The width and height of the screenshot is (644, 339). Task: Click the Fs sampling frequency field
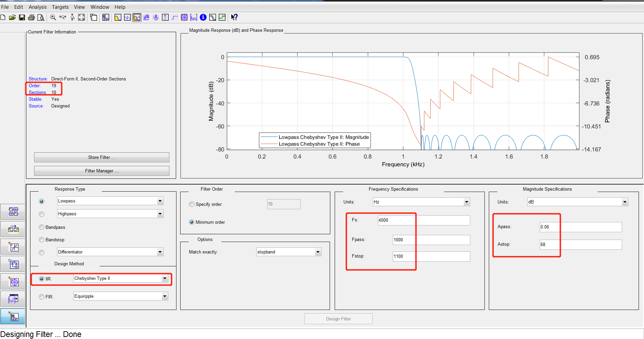424,220
